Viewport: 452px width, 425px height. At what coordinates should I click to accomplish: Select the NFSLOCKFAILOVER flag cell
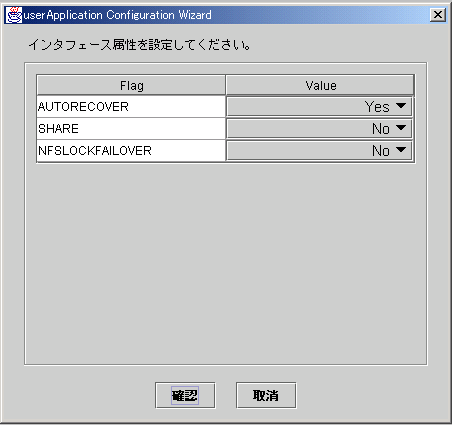[x=131, y=151]
